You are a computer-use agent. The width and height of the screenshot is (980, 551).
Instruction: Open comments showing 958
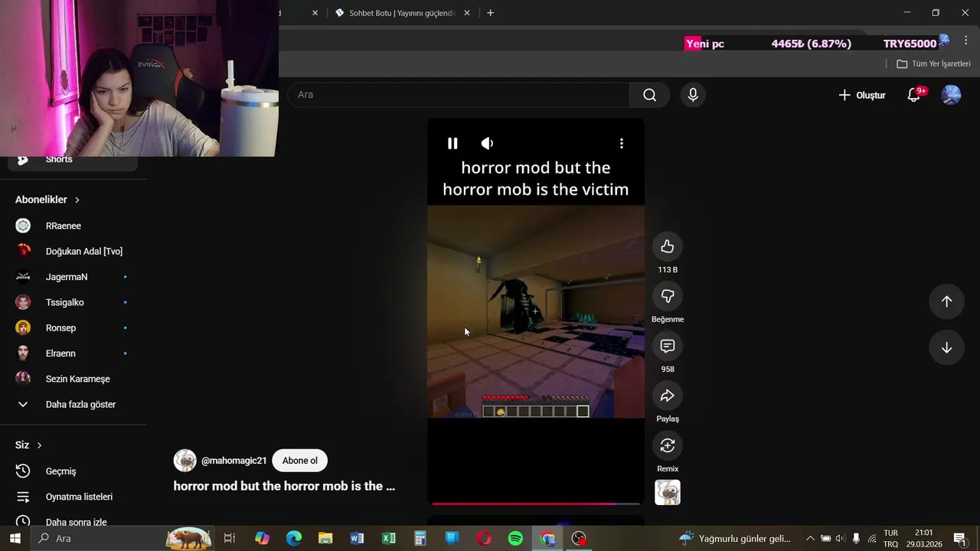pos(668,346)
